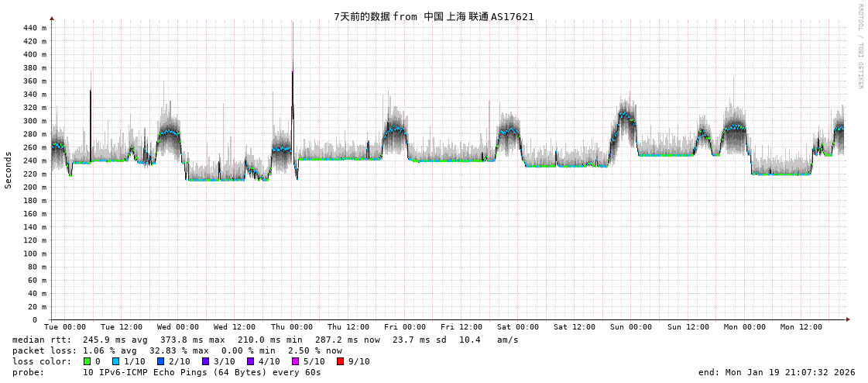Click the RRDTOOL / TOBI OETIKER watermark
868x383 pixels.
pos(859,47)
